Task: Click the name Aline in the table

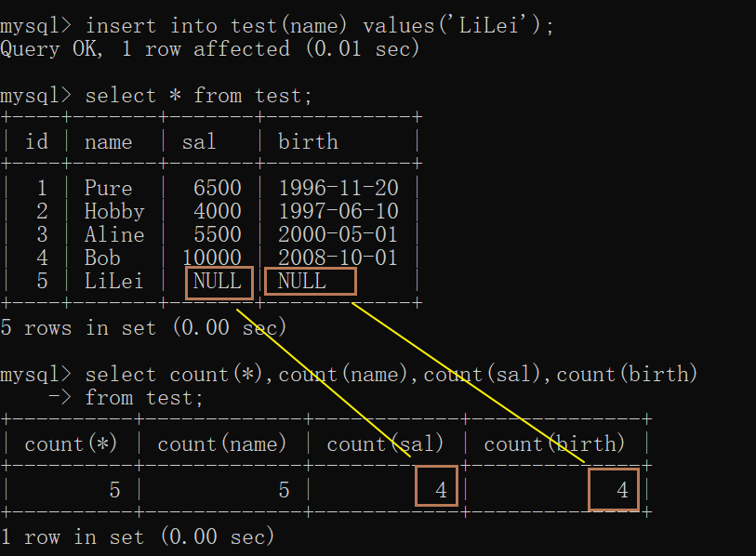Action: click(114, 235)
